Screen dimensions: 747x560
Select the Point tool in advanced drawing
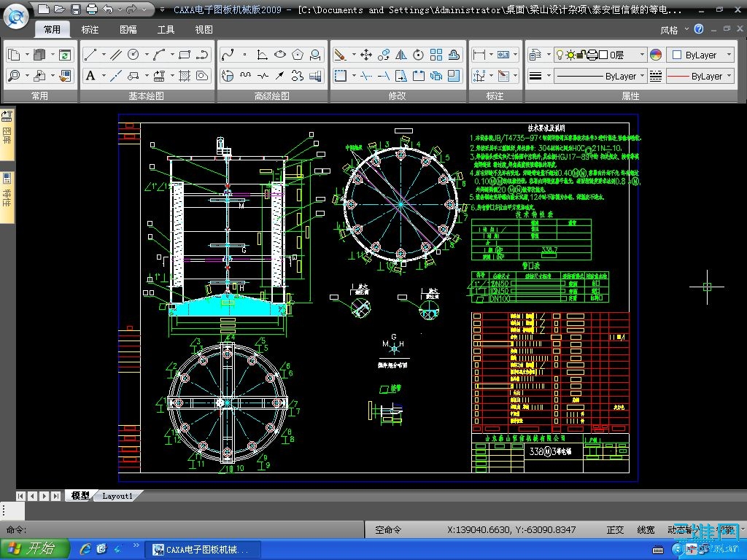245,55
